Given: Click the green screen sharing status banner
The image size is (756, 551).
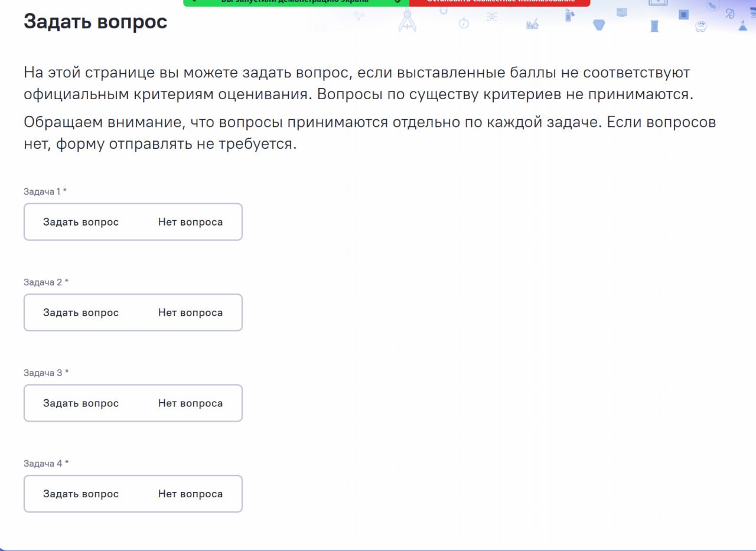Looking at the screenshot, I should 295,2.
